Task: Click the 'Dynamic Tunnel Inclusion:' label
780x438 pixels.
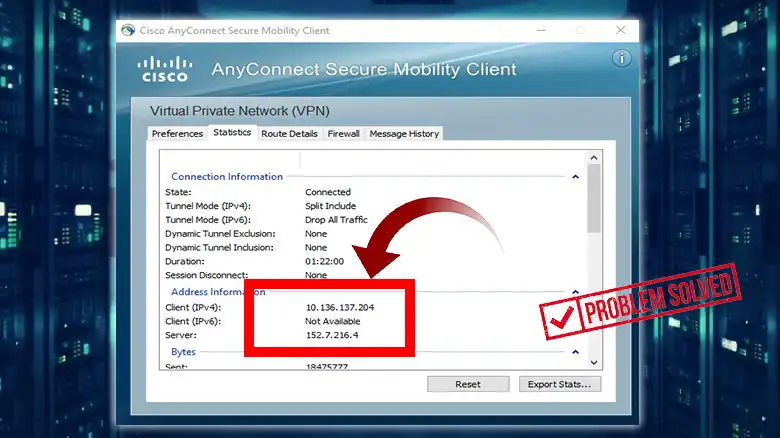Action: [x=219, y=248]
